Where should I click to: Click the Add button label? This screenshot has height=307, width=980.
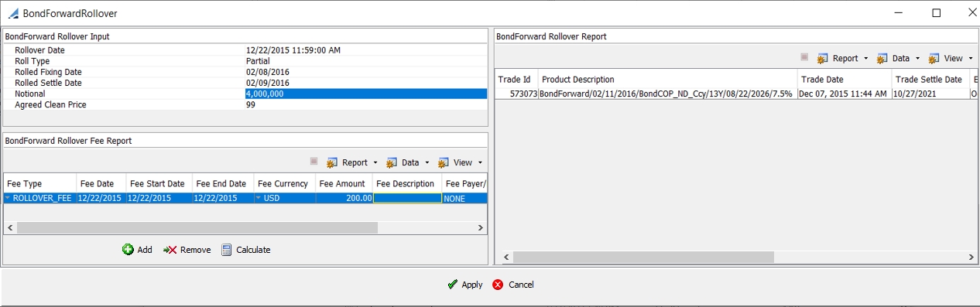pos(145,250)
